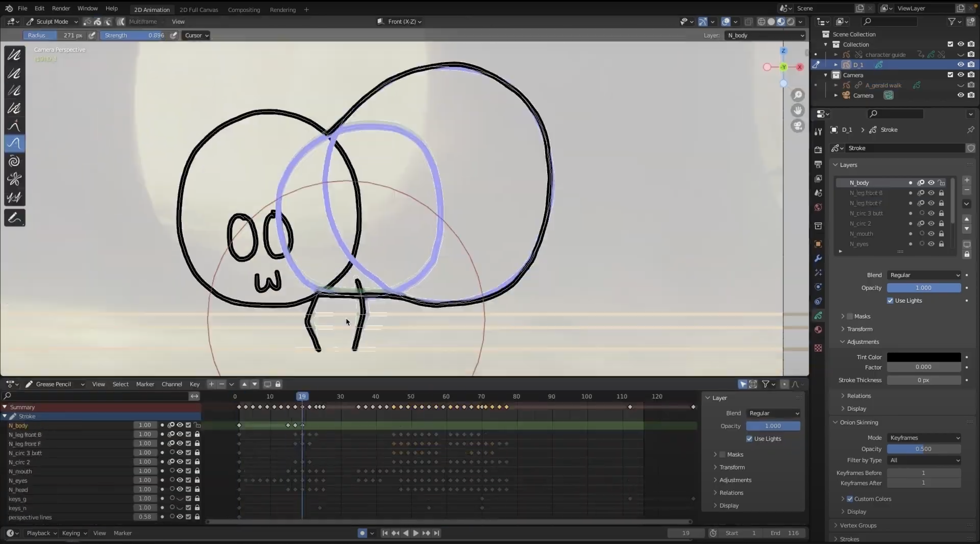This screenshot has width=980, height=544.
Task: Disable the Custom Colors checkbox
Action: (x=850, y=499)
